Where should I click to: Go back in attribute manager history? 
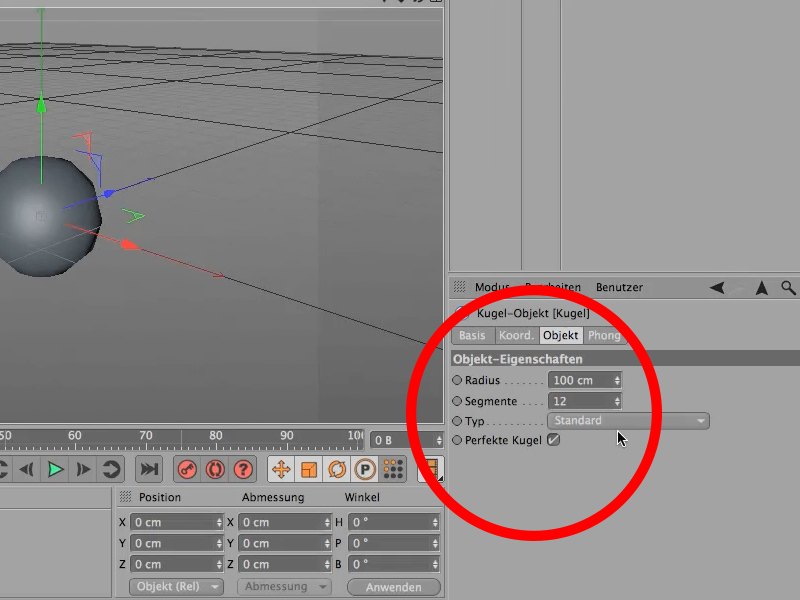pos(717,288)
